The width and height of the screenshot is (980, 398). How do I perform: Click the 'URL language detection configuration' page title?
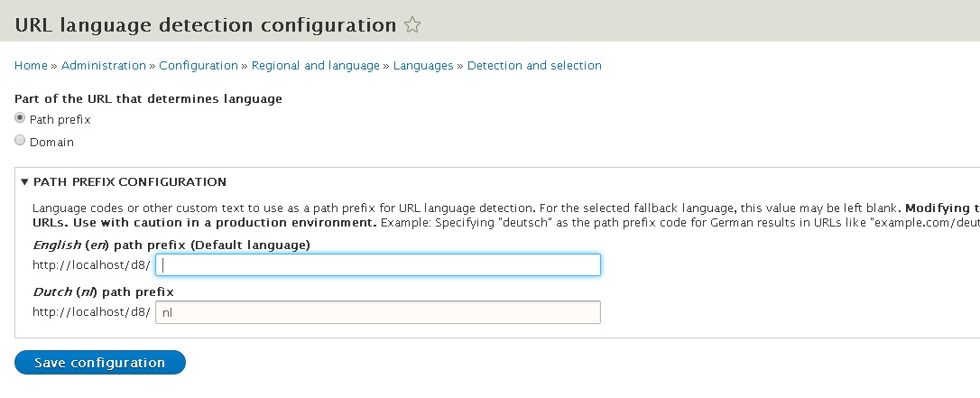click(x=206, y=25)
